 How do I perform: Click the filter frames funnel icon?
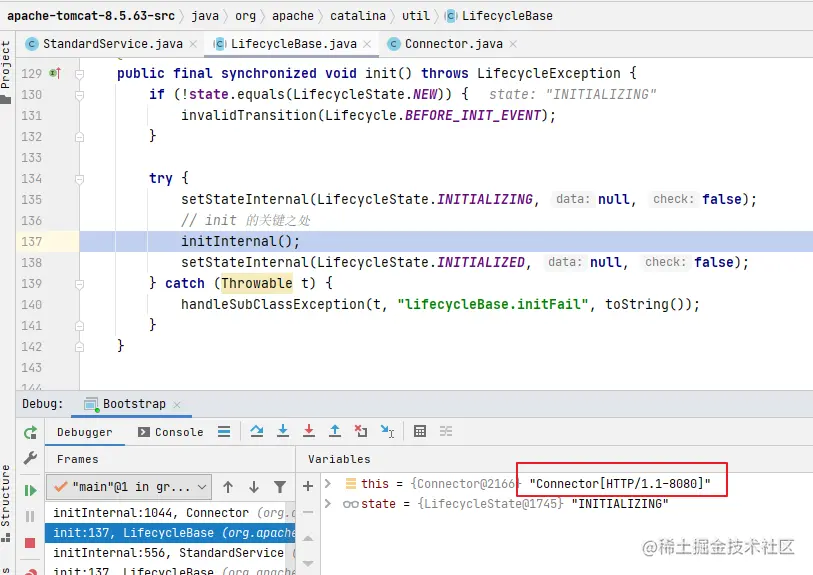280,487
